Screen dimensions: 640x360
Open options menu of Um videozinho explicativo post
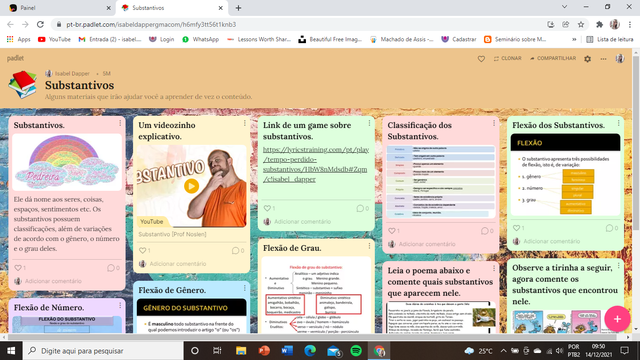[244, 123]
